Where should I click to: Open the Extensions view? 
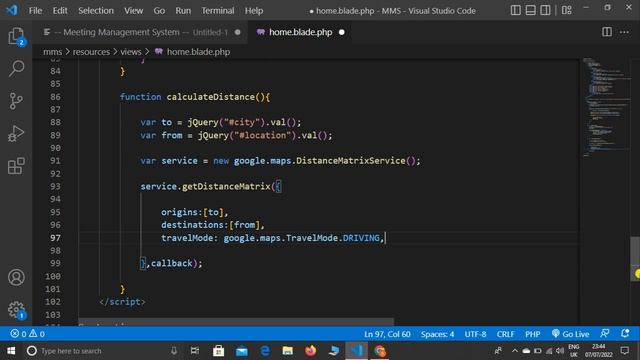point(16,166)
